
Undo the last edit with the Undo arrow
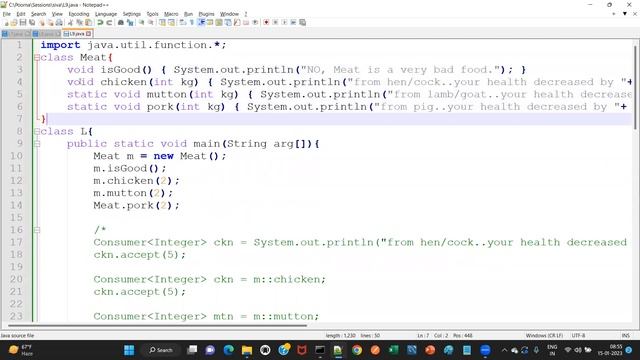pyautogui.click(x=100, y=22)
